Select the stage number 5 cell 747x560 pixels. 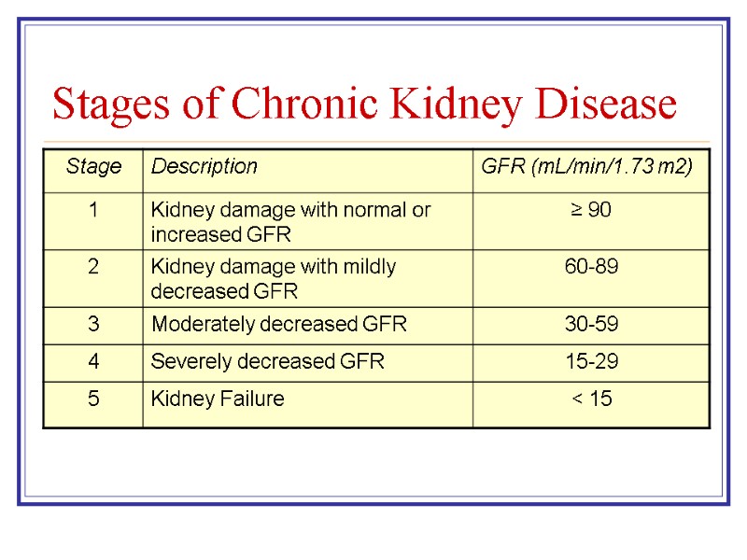pyautogui.click(x=93, y=399)
